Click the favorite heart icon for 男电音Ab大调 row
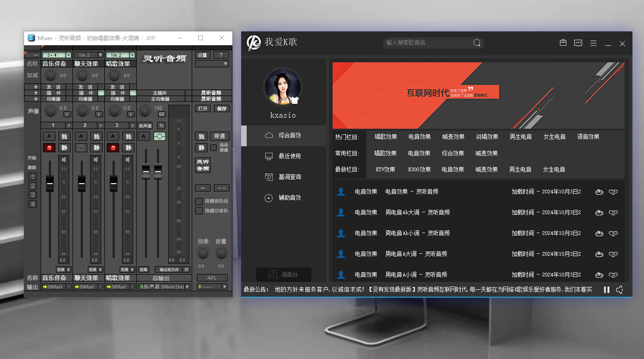 coord(613,213)
